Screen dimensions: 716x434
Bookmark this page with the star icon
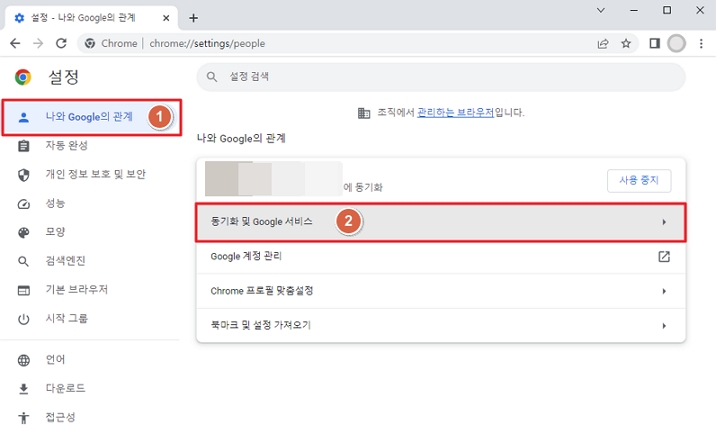coord(626,43)
